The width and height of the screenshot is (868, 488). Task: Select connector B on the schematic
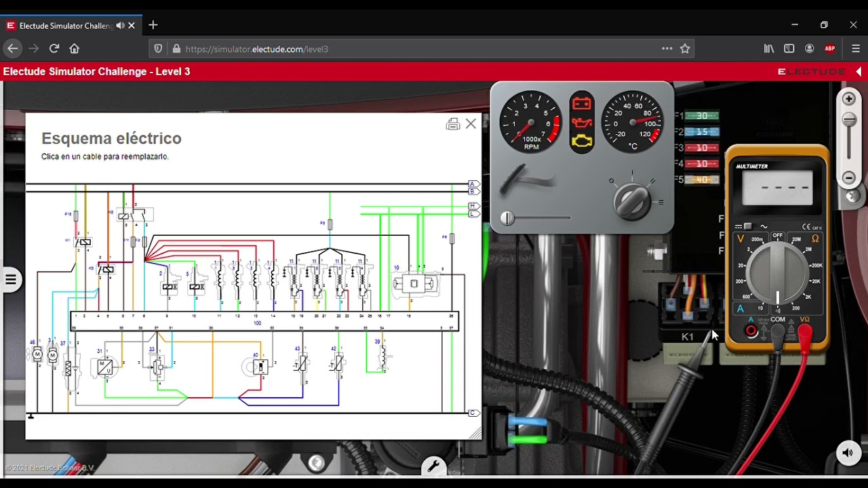pos(474,192)
